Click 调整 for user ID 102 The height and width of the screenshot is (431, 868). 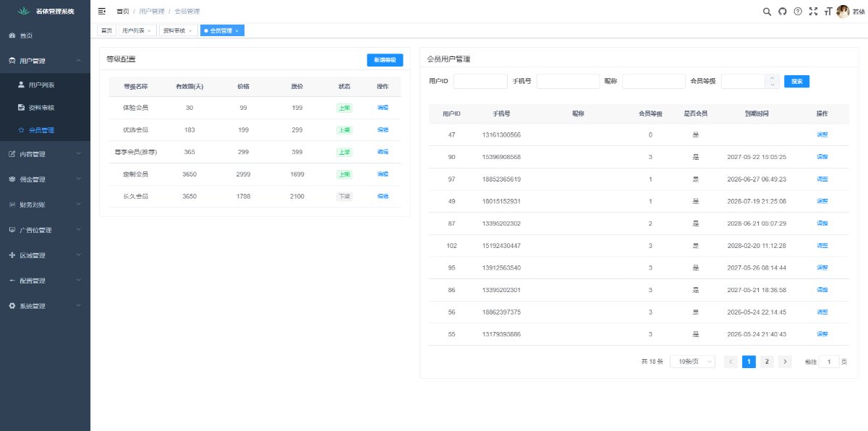[822, 246]
